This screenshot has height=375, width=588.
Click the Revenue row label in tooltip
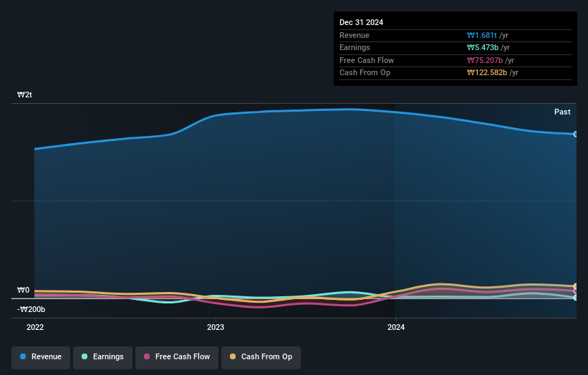click(x=355, y=35)
